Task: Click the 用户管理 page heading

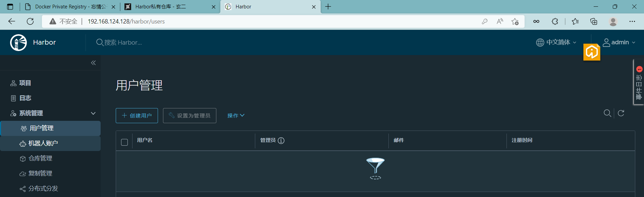Action: (139, 85)
